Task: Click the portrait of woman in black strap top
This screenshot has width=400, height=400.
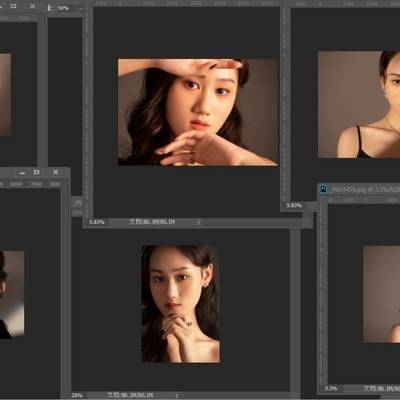Action: click(359, 104)
